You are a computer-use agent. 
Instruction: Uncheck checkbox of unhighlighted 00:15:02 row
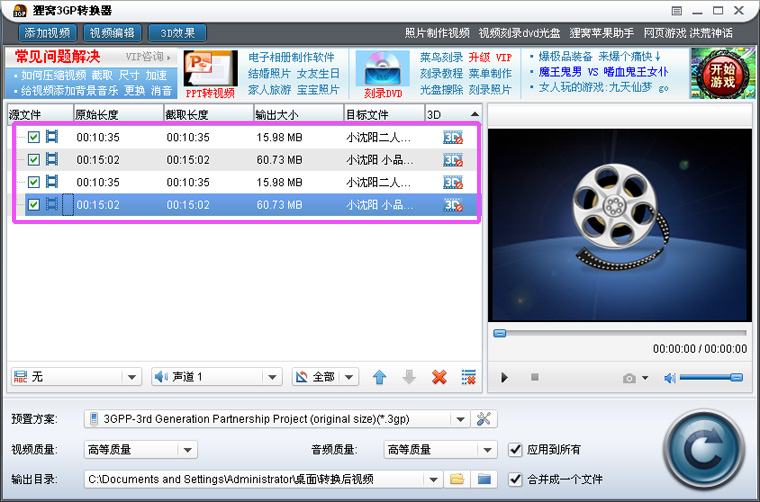coord(33,159)
